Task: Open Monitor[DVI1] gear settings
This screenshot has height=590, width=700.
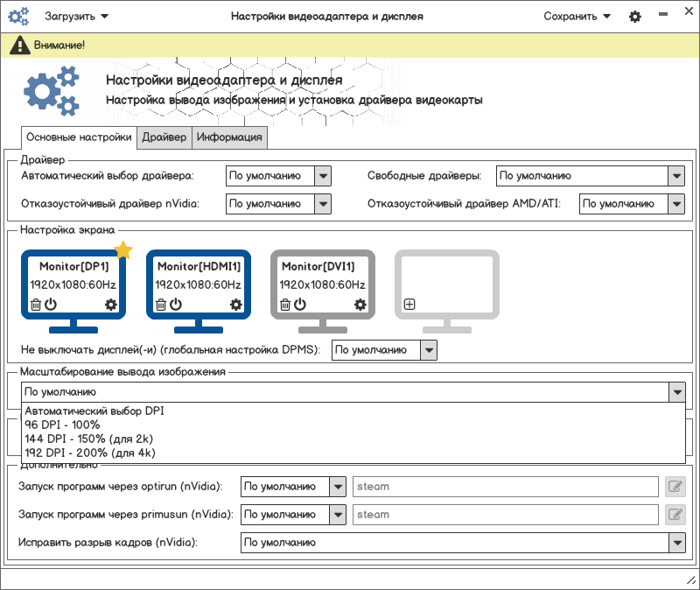Action: tap(360, 305)
